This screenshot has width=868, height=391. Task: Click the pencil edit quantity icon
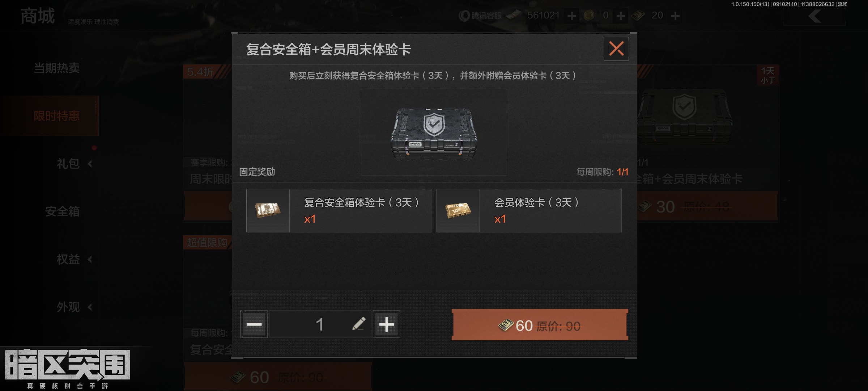359,324
